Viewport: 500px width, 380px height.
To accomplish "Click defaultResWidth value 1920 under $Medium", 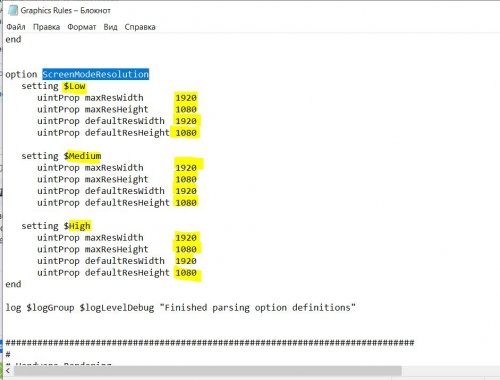I will [x=186, y=191].
